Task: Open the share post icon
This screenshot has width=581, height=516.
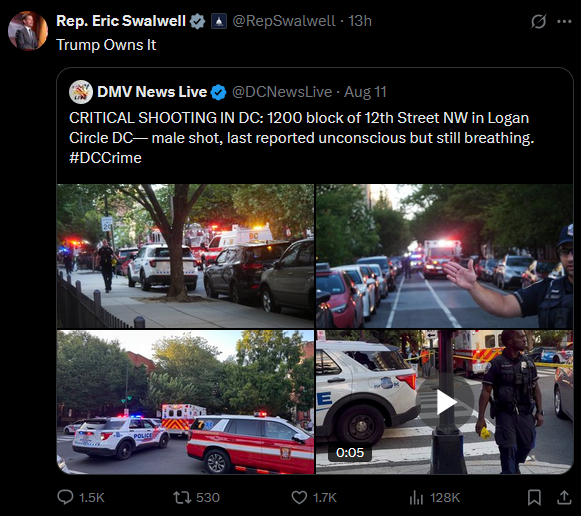Action: 564,497
